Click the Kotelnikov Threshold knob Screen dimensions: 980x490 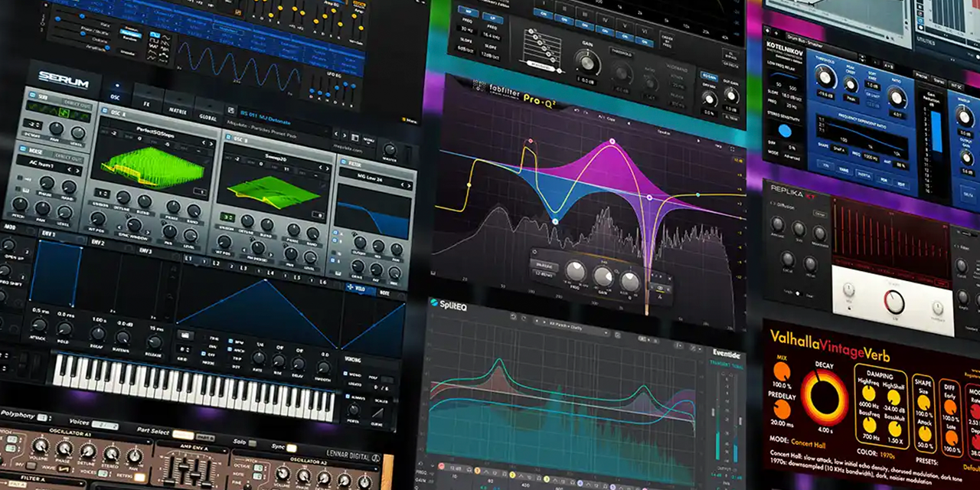824,75
